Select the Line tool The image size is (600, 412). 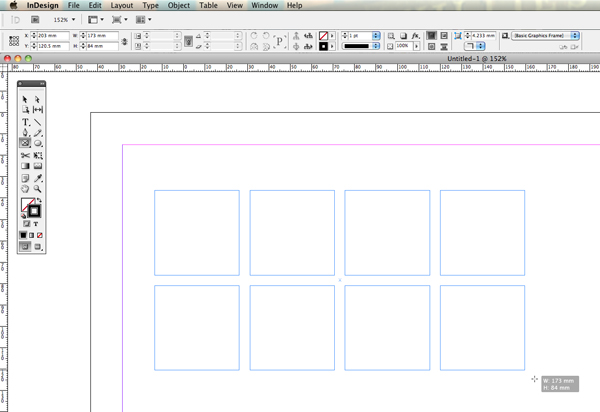pyautogui.click(x=38, y=122)
